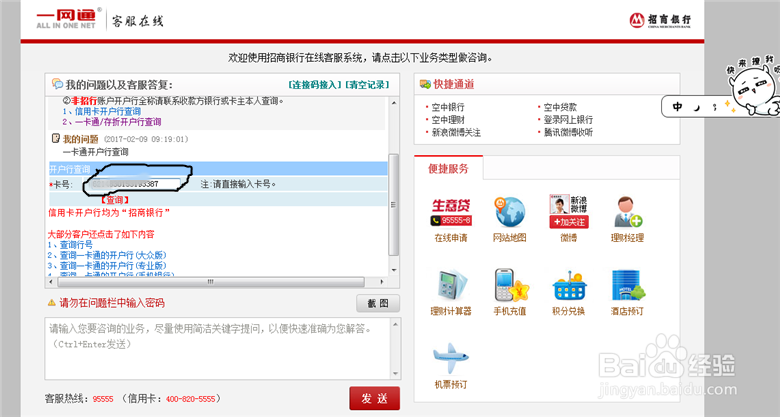Open the 空中理财 link

coord(448,119)
